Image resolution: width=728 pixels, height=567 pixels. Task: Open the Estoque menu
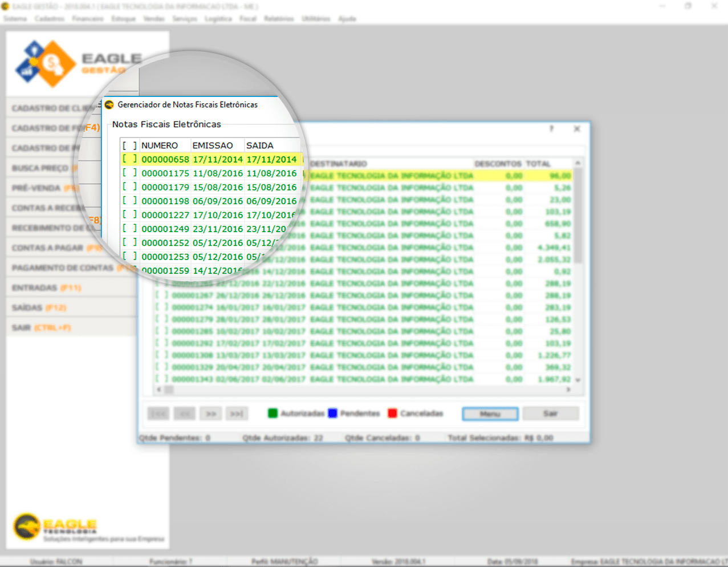point(124,19)
